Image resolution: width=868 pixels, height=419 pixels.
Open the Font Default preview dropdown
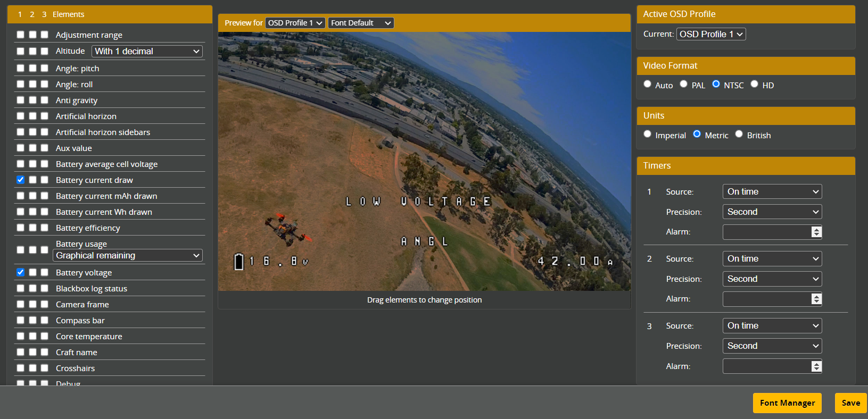coord(361,23)
